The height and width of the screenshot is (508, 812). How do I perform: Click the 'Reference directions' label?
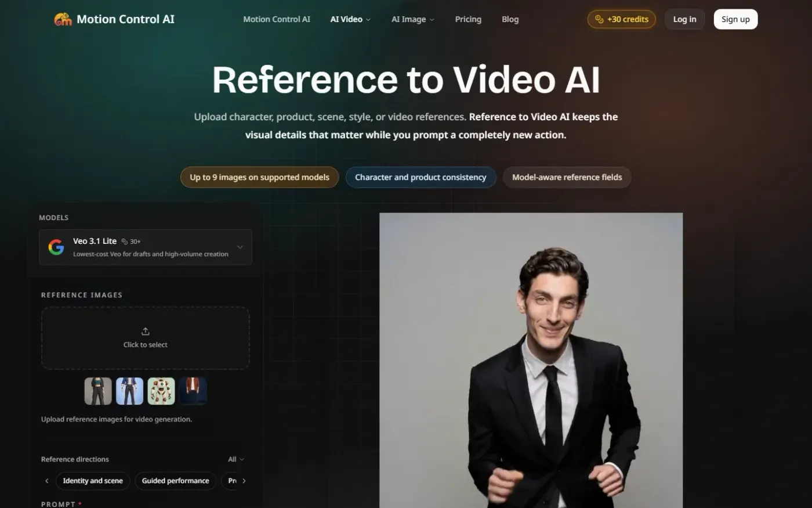pos(75,459)
